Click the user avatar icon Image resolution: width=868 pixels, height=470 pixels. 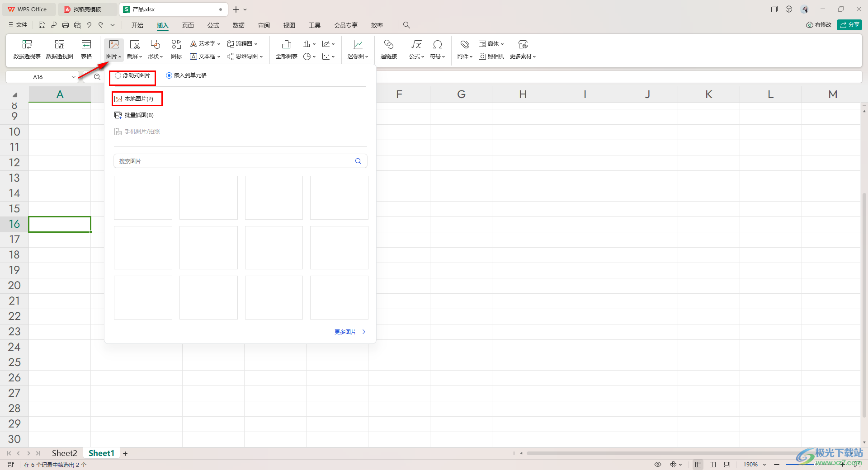(x=804, y=9)
